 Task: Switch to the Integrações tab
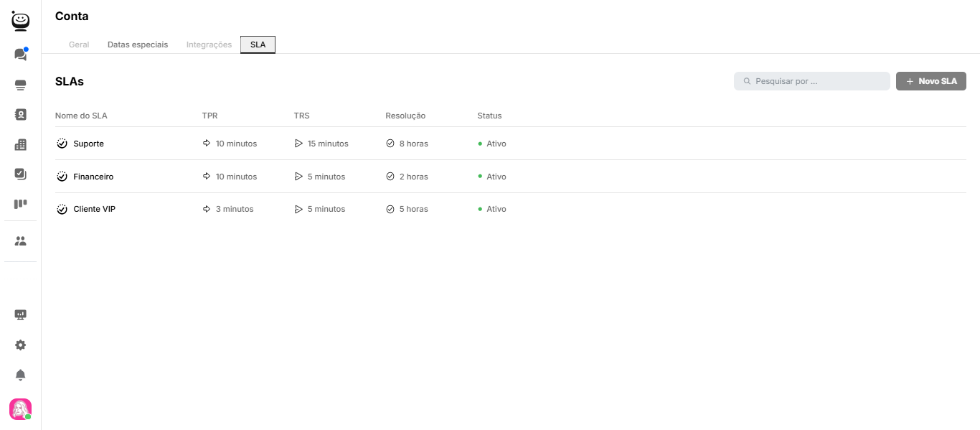[209, 45]
